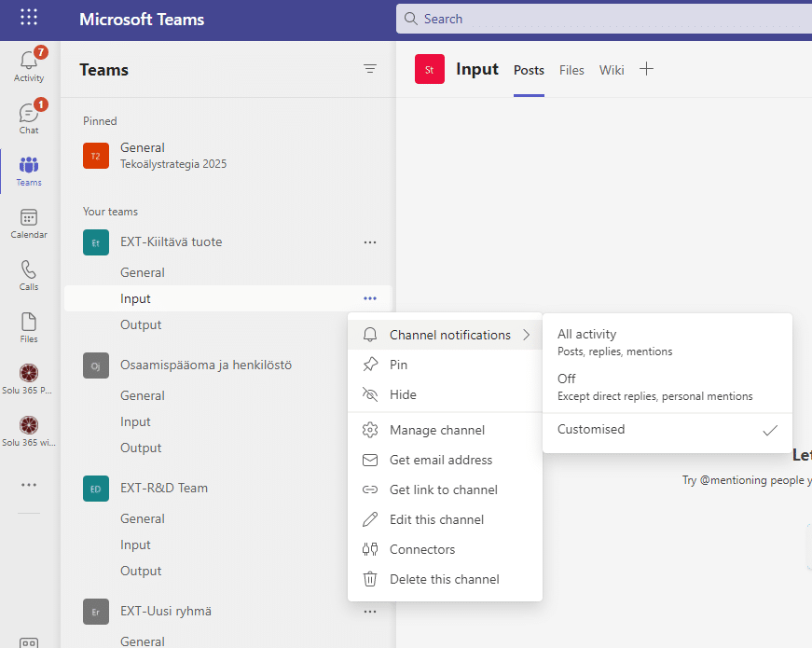Choose Get link to channel
This screenshot has width=812, height=648.
point(445,490)
